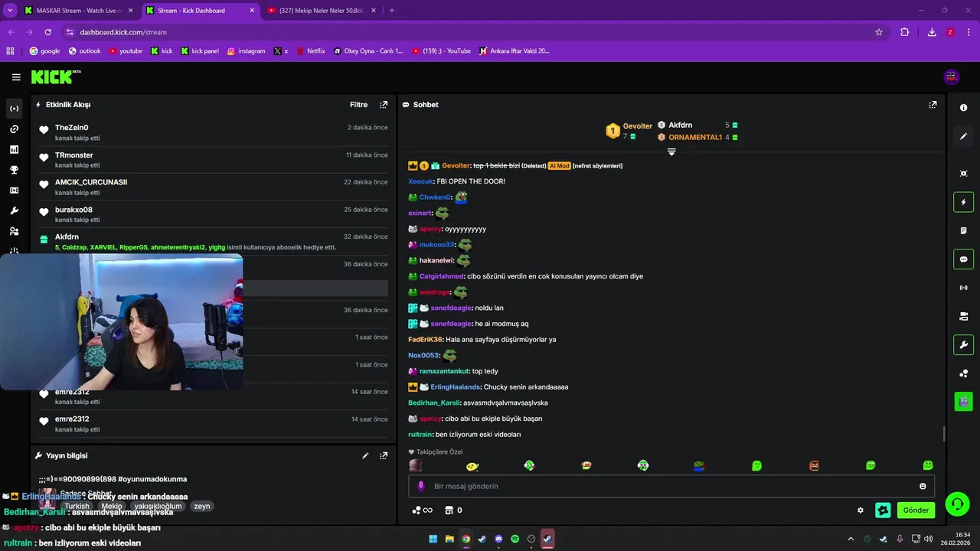This screenshot has height=551, width=980.
Task: Click the notes document icon in right sidebar
Action: pos(964,230)
